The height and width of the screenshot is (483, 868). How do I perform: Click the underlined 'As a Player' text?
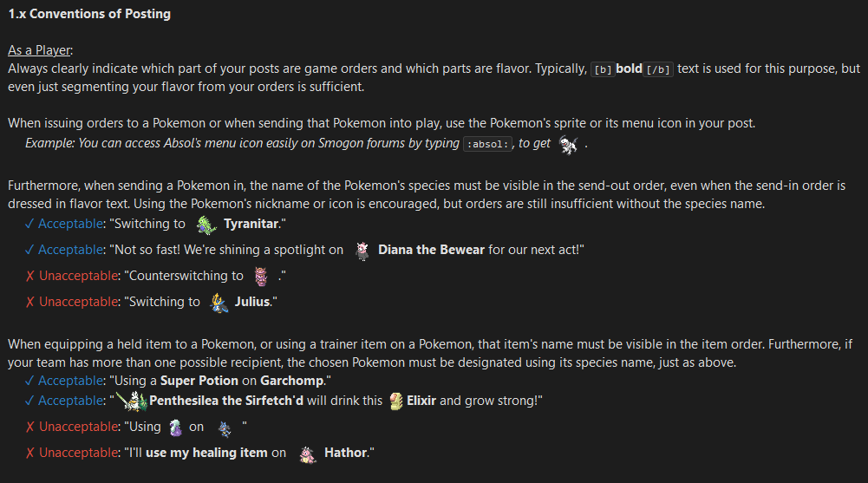click(39, 50)
